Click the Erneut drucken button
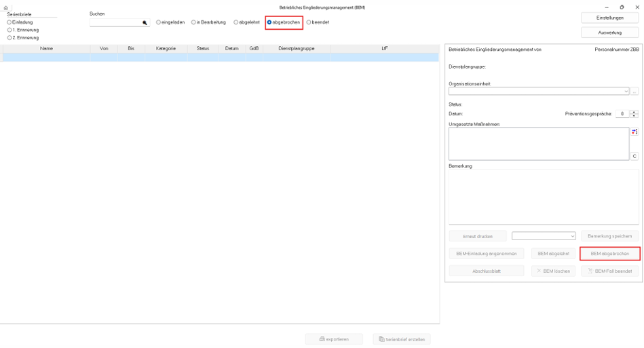 pyautogui.click(x=478, y=236)
